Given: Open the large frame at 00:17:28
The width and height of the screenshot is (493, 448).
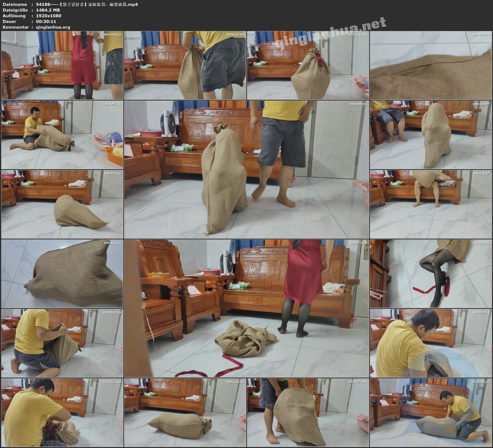Looking at the screenshot, I should [x=247, y=308].
